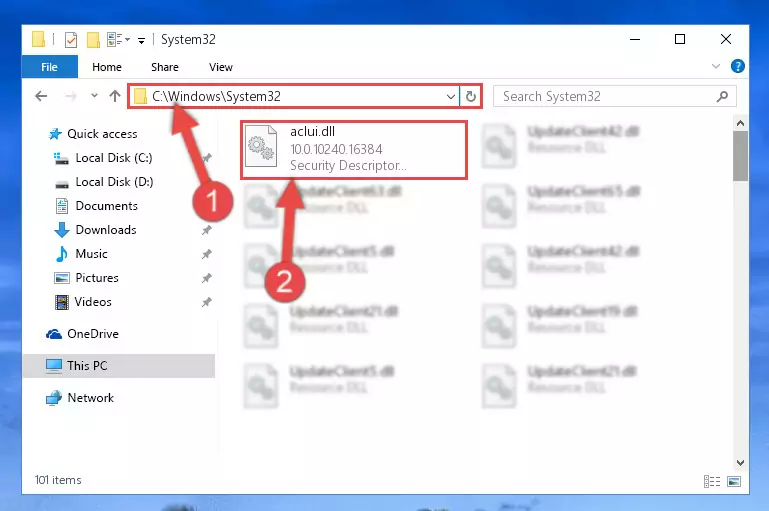Click the pin icon beside Pictures
Viewport: 769px width, 511px height.
pos(206,278)
